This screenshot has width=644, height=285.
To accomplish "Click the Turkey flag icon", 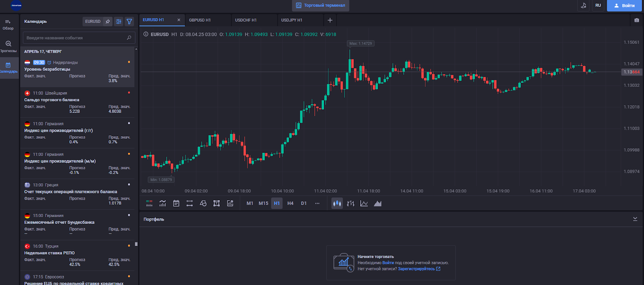I will click(27, 246).
